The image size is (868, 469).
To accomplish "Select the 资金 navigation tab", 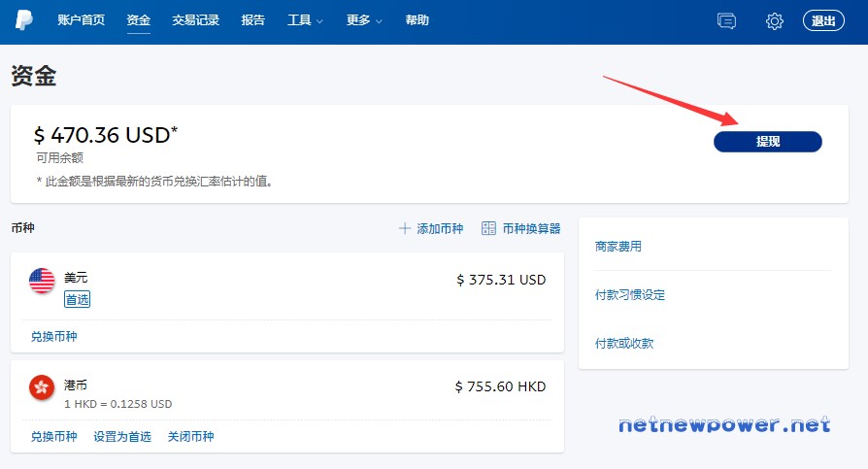I will point(139,20).
